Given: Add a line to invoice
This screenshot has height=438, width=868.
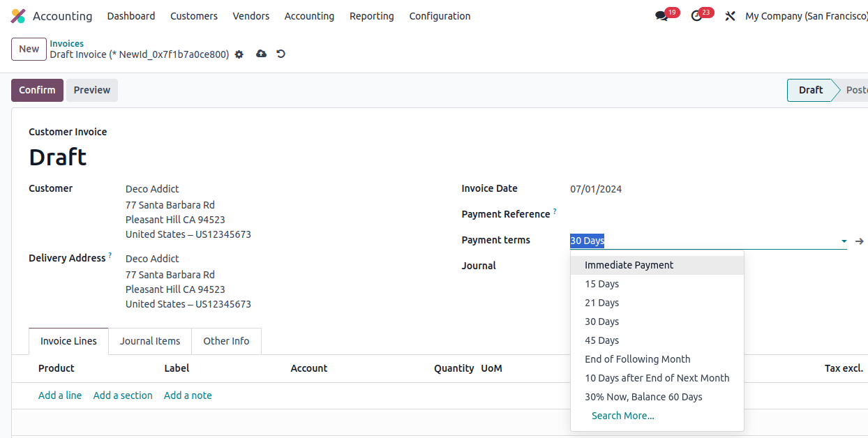Looking at the screenshot, I should tap(60, 395).
